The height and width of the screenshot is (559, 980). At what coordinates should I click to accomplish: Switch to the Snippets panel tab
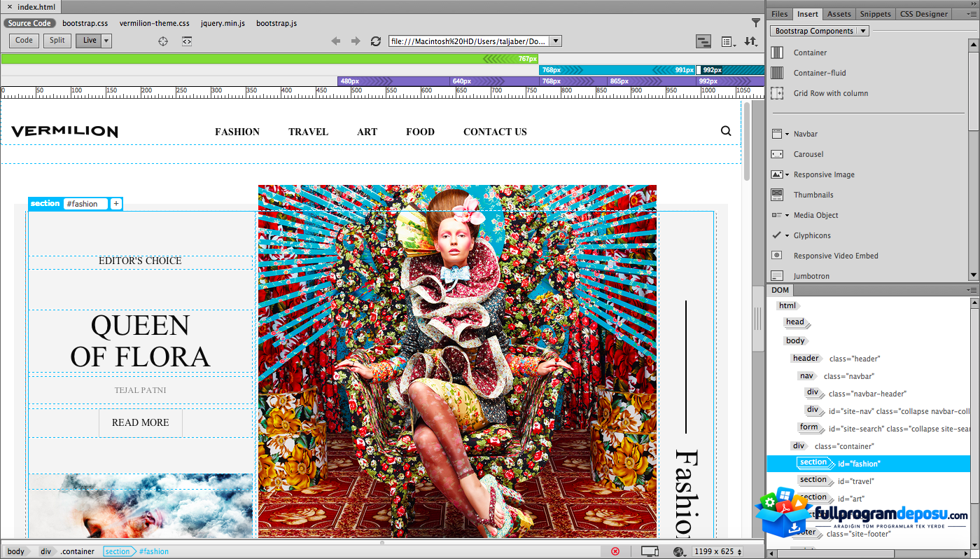pos(875,14)
